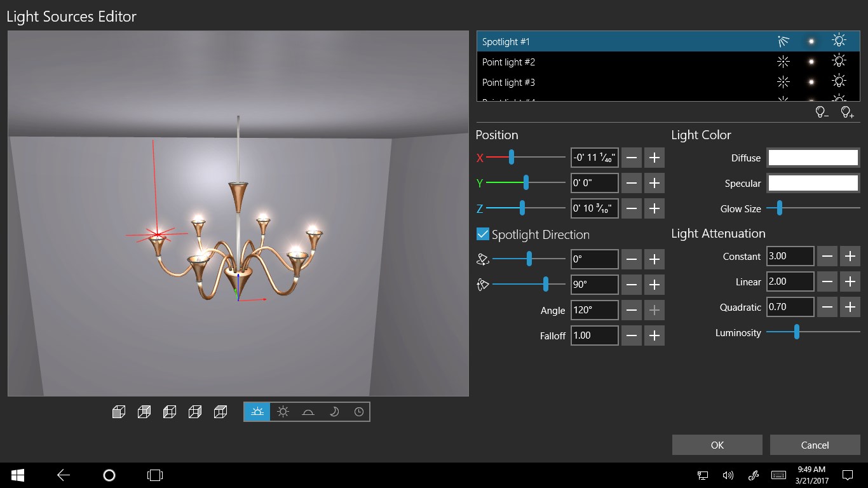
Task: Click inside the Angle input field
Action: point(594,310)
